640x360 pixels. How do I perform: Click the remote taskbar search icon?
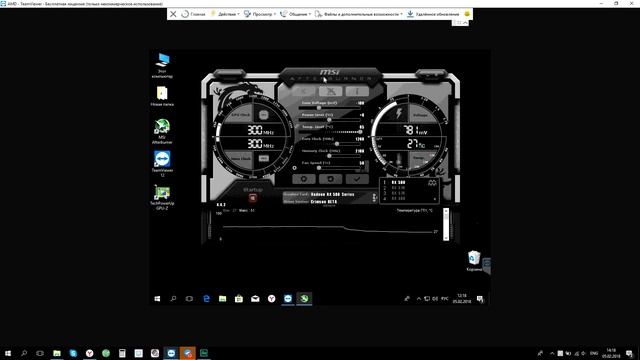tap(173, 299)
